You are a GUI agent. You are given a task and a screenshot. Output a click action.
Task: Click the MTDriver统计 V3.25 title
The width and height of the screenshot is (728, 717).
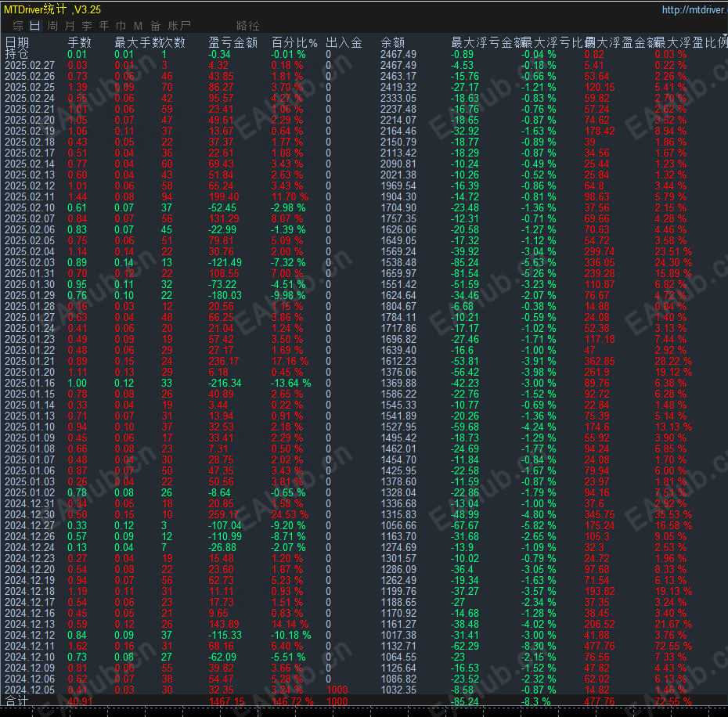click(52, 9)
